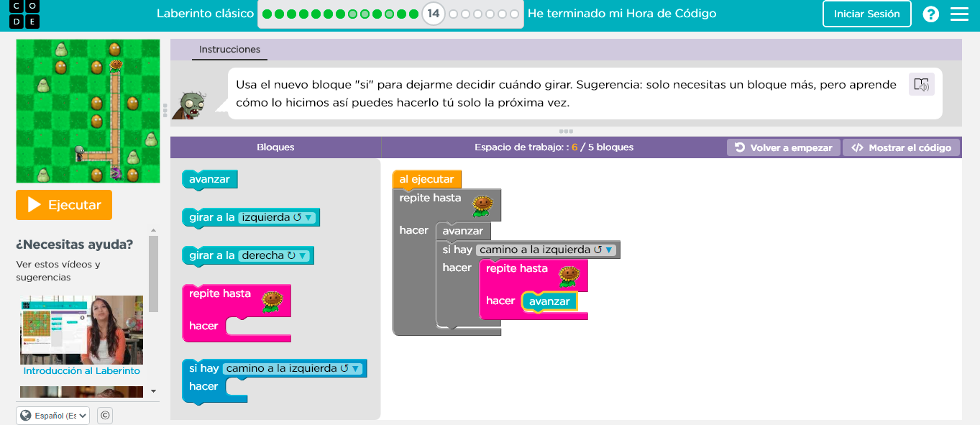Click the 'Iniciar Sesión' button
Screen dimensions: 980x425
866,14
